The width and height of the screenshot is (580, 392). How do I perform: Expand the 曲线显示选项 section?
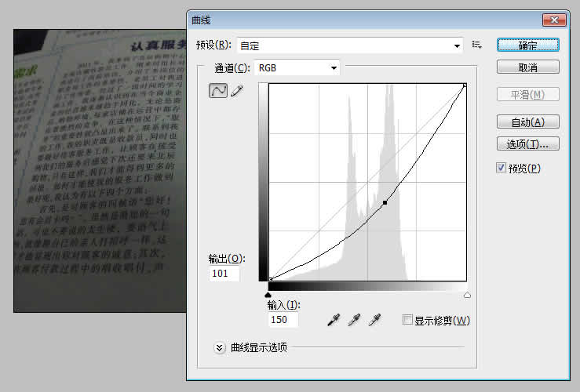220,347
